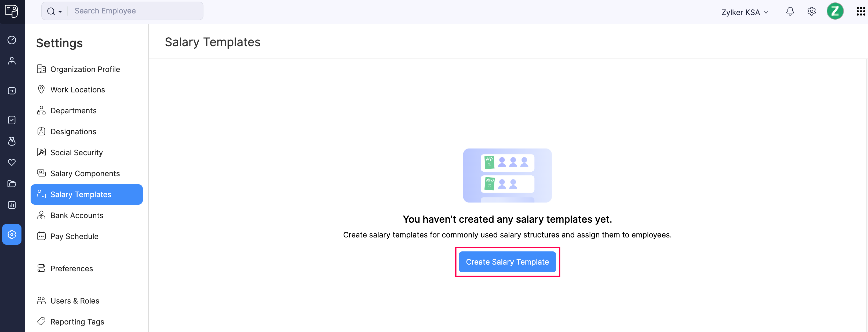Open quick settings via the top gear icon
Screen dimensions: 868x332
click(812, 12)
